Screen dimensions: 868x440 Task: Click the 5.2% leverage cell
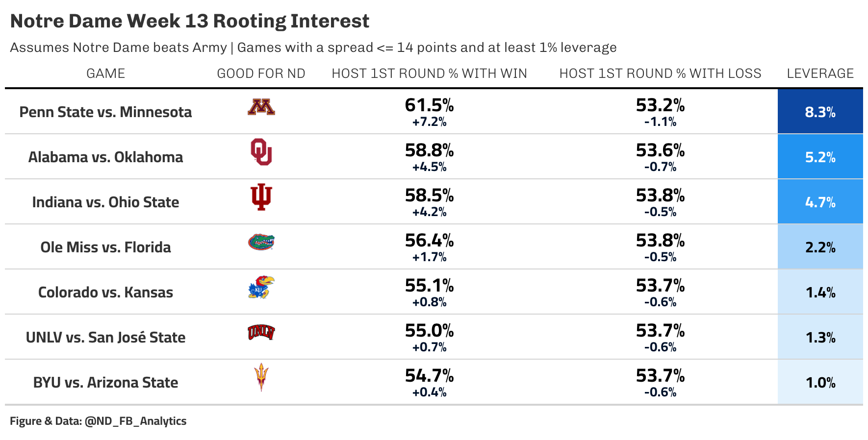[x=820, y=156]
